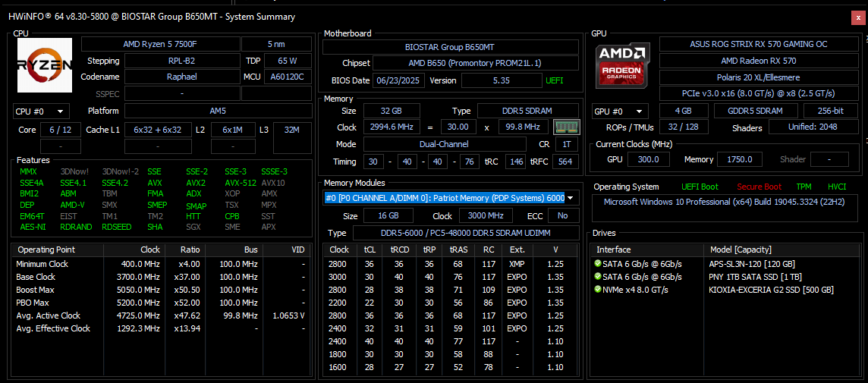The width and height of the screenshot is (868, 383).
Task: Click the tCL column header
Action: [x=370, y=250]
